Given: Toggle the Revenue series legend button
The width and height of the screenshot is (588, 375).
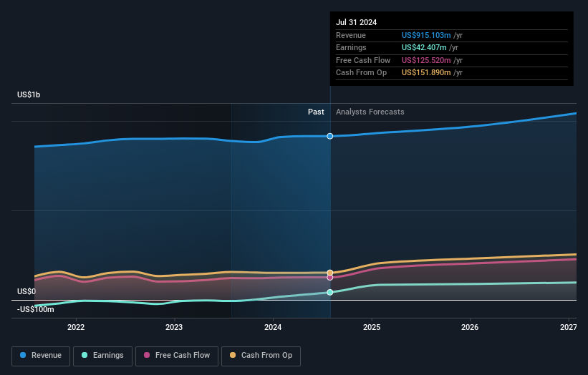Looking at the screenshot, I should (x=41, y=356).
